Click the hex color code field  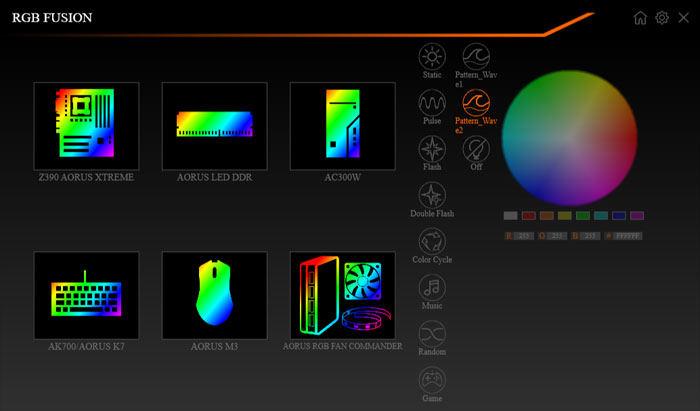(x=627, y=236)
